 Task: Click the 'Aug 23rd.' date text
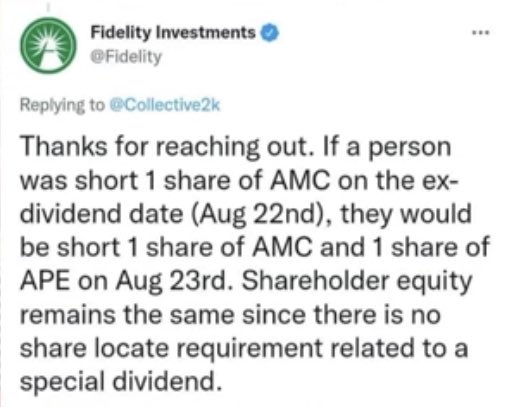coord(177,281)
